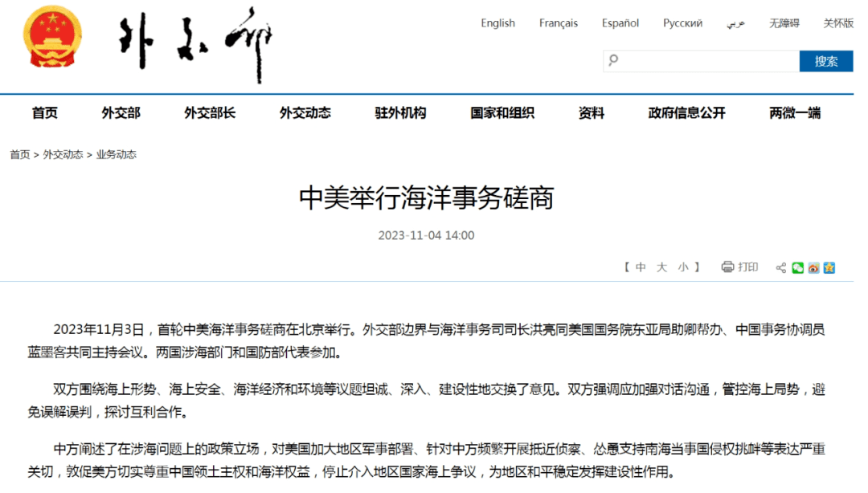Set font size to 小 (small)
Image resolution: width=868 pixels, height=493 pixels.
click(x=683, y=267)
